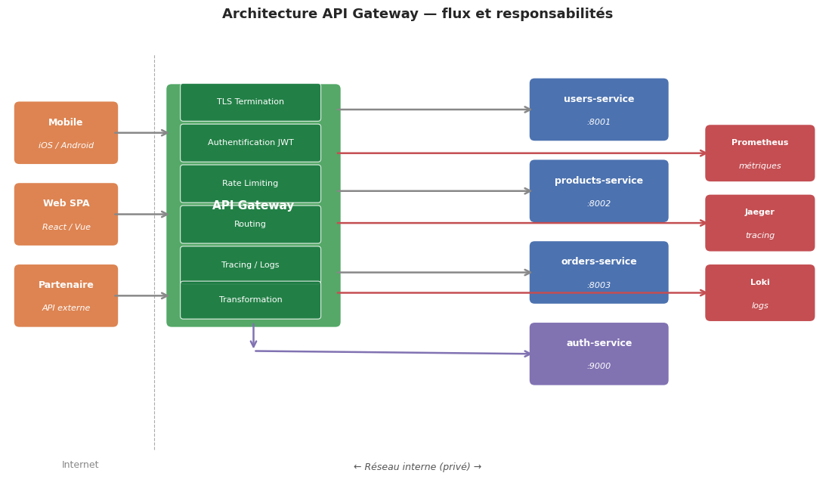The width and height of the screenshot is (835, 504).
Task: Select the users-service :8001 node
Action: tap(598, 110)
